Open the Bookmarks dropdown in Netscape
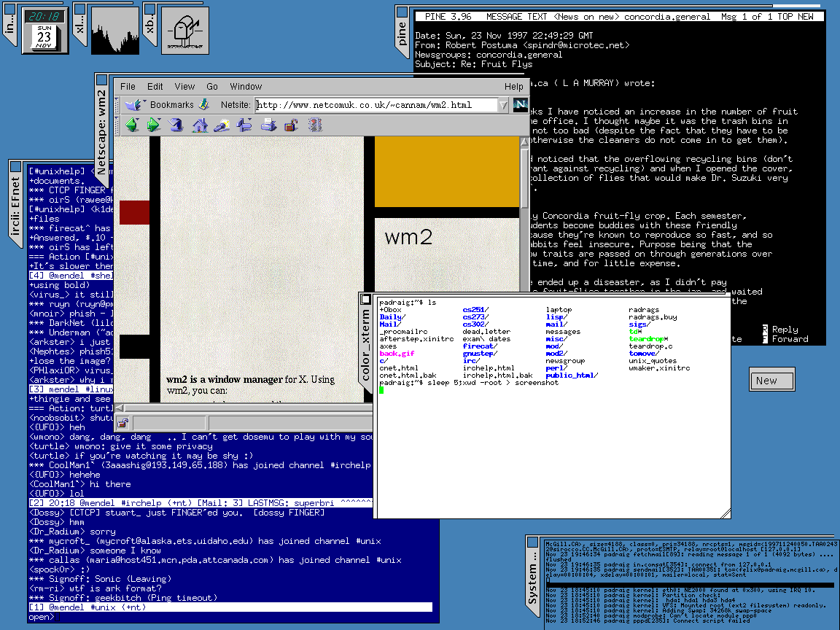Screen dimensions: 840x630 coord(160,104)
